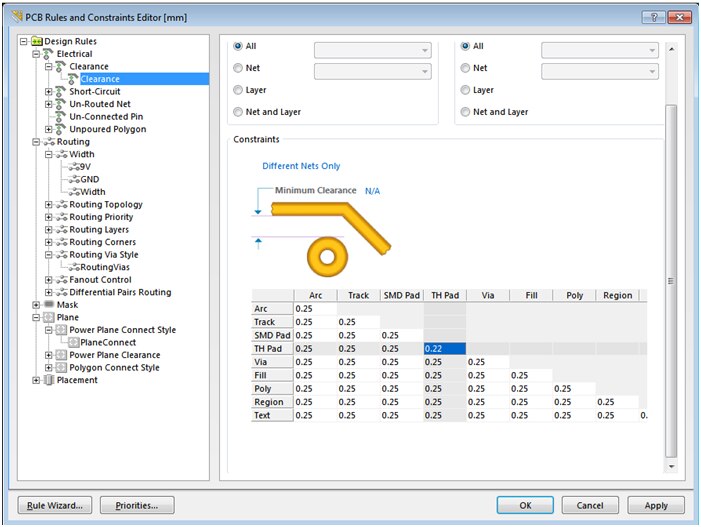The image size is (701, 527).
Task: Click the Design Rules root folder icon
Action: point(37,41)
